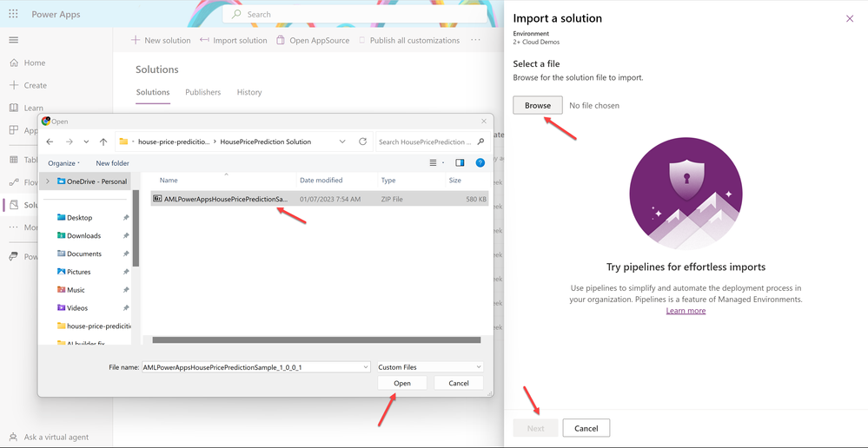This screenshot has height=448, width=868.
Task: Open the file dialog help icon
Action: (x=480, y=162)
